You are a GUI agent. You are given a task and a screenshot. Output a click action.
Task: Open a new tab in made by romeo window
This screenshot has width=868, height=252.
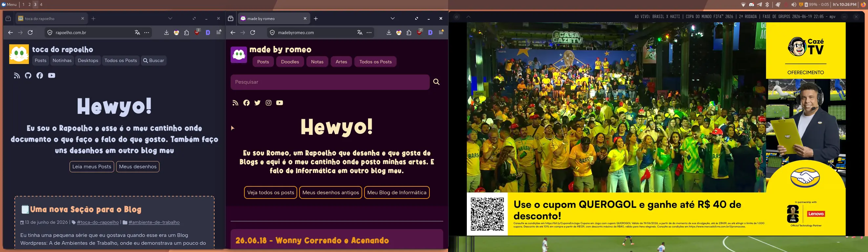pos(316,18)
